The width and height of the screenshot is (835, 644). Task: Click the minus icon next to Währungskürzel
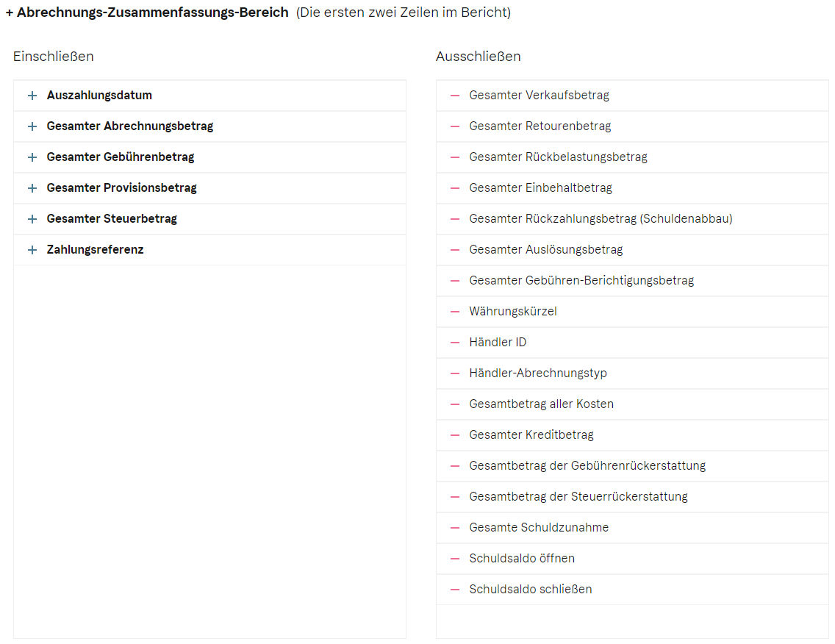pos(455,312)
